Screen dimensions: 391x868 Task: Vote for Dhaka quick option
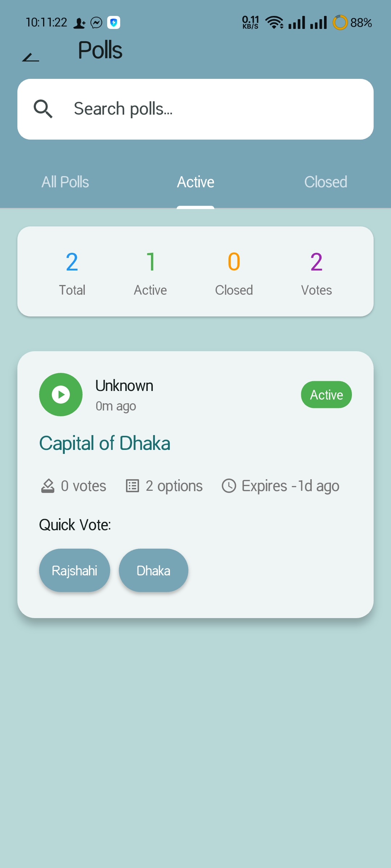click(154, 570)
